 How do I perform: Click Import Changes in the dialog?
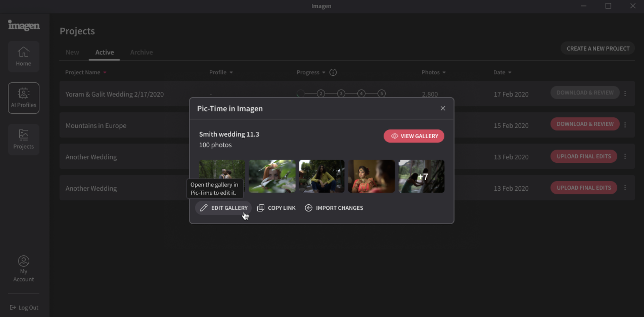point(334,208)
